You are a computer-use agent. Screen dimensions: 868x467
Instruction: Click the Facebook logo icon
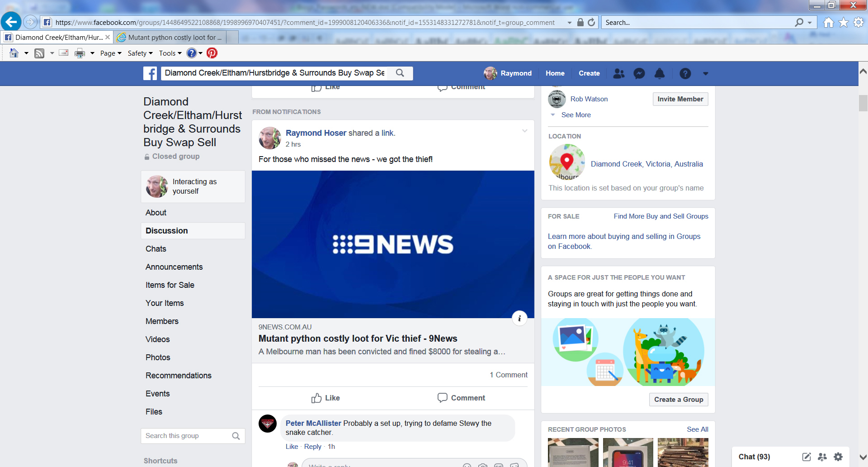(x=150, y=73)
